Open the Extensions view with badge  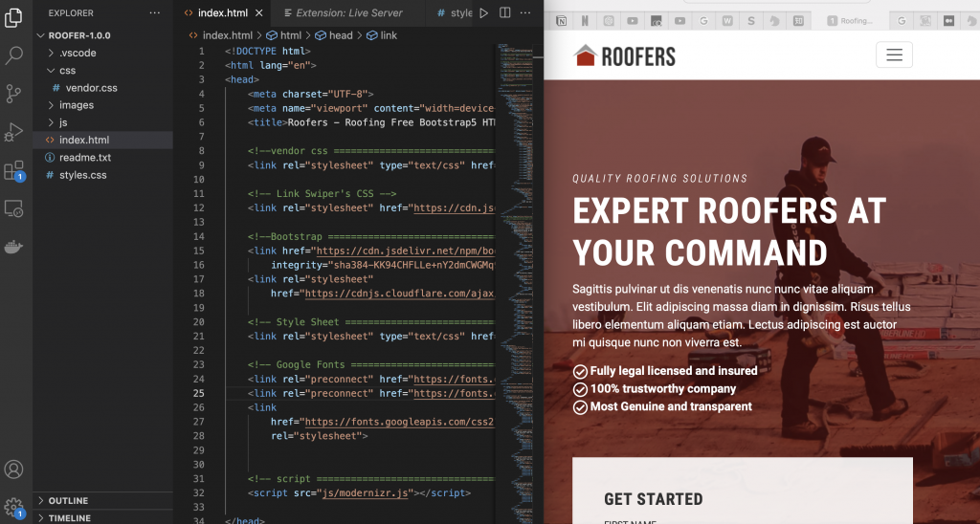pos(13,170)
